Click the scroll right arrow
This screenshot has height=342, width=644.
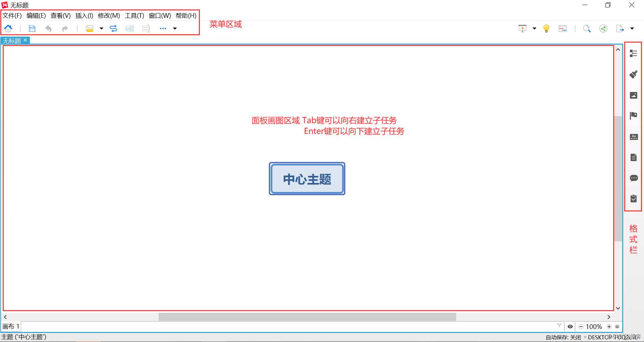point(609,317)
